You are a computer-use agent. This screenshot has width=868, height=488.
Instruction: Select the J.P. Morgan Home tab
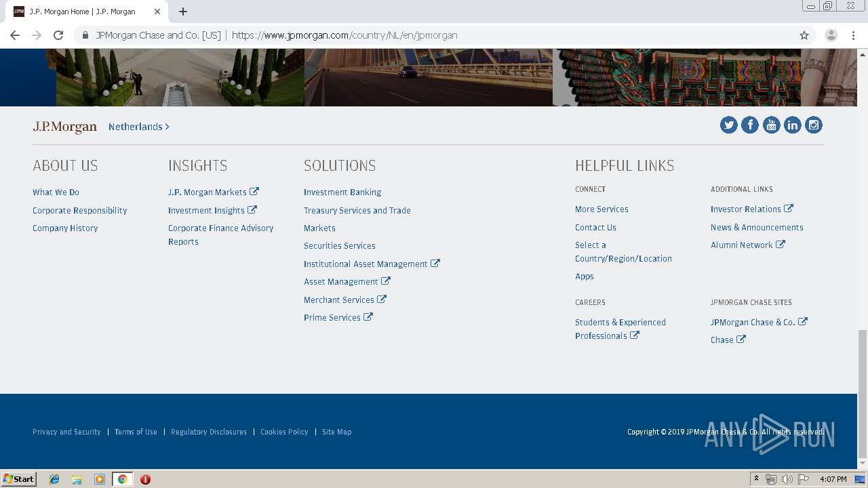(x=87, y=12)
